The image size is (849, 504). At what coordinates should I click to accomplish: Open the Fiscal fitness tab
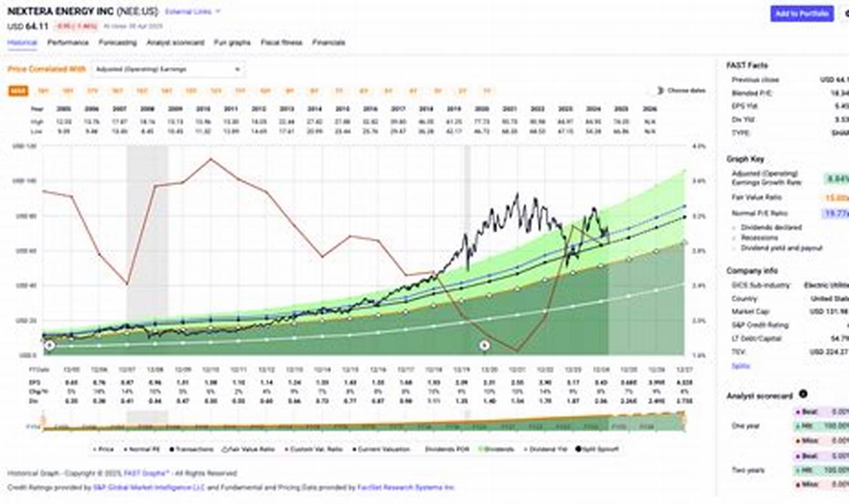(x=281, y=42)
